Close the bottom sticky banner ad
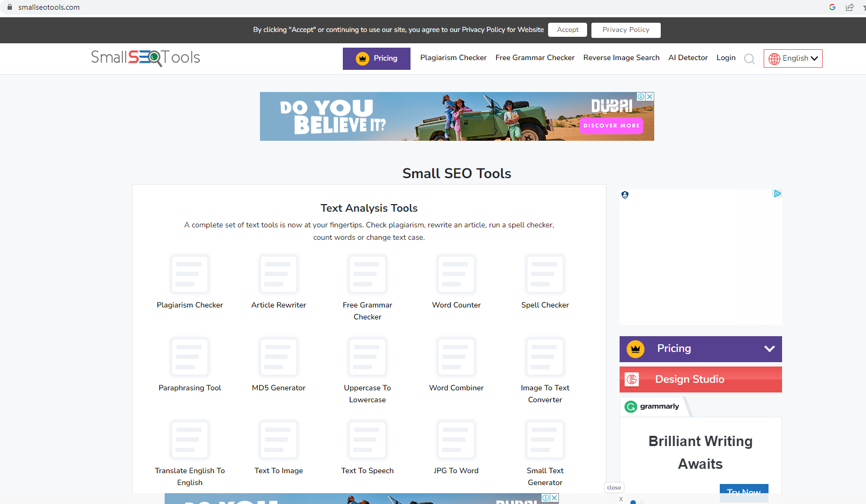This screenshot has width=866, height=504. click(555, 498)
